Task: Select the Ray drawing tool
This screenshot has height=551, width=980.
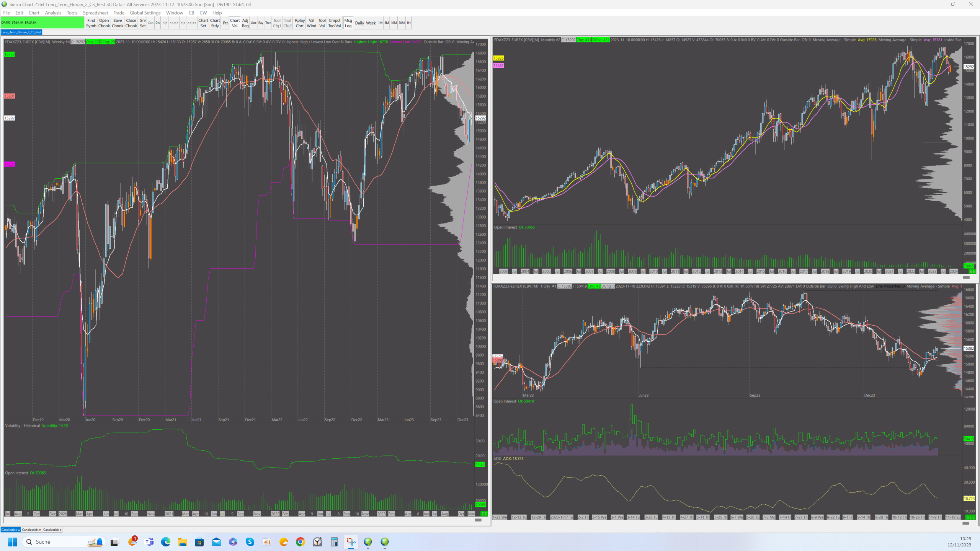Action: pyautogui.click(x=261, y=23)
